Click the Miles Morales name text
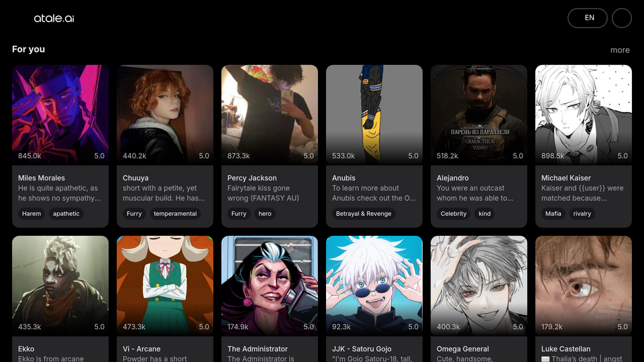 point(42,178)
